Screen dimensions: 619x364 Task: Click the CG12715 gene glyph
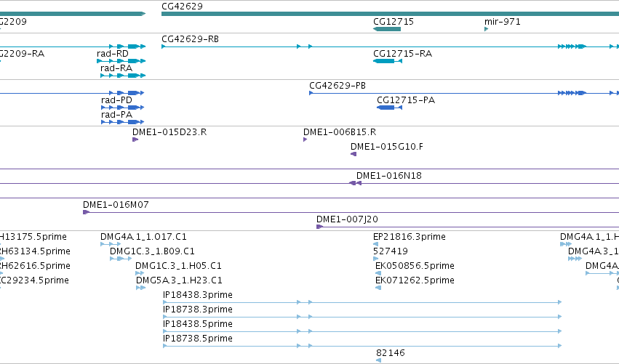[387, 29]
